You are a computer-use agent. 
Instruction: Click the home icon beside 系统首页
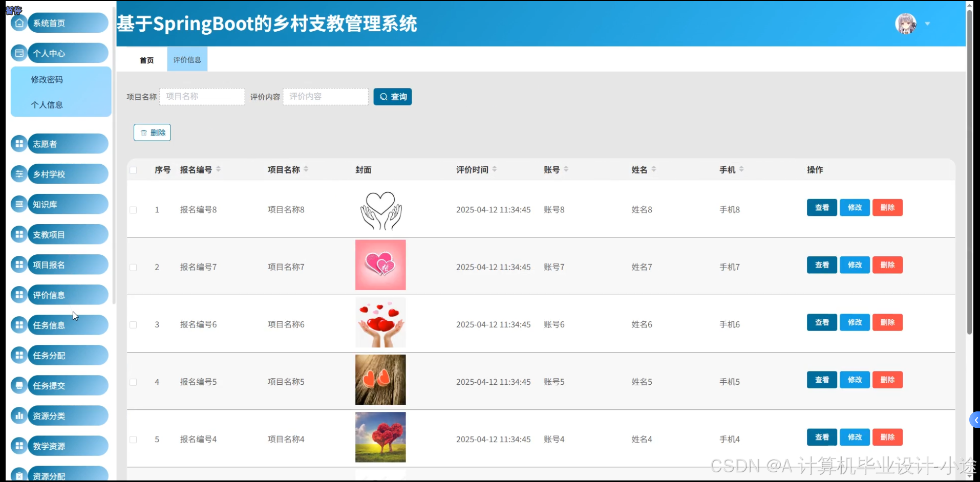tap(19, 23)
